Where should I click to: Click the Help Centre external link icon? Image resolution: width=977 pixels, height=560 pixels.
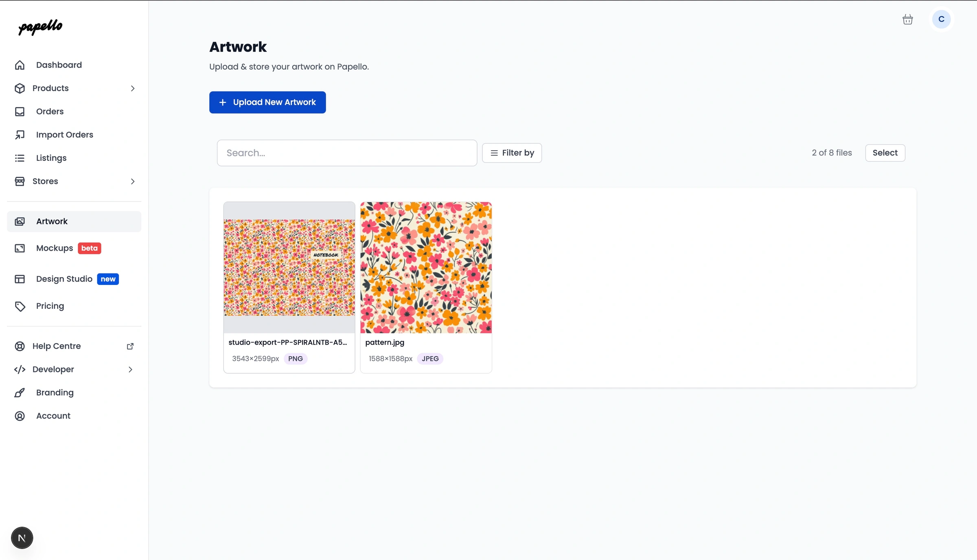[130, 346]
